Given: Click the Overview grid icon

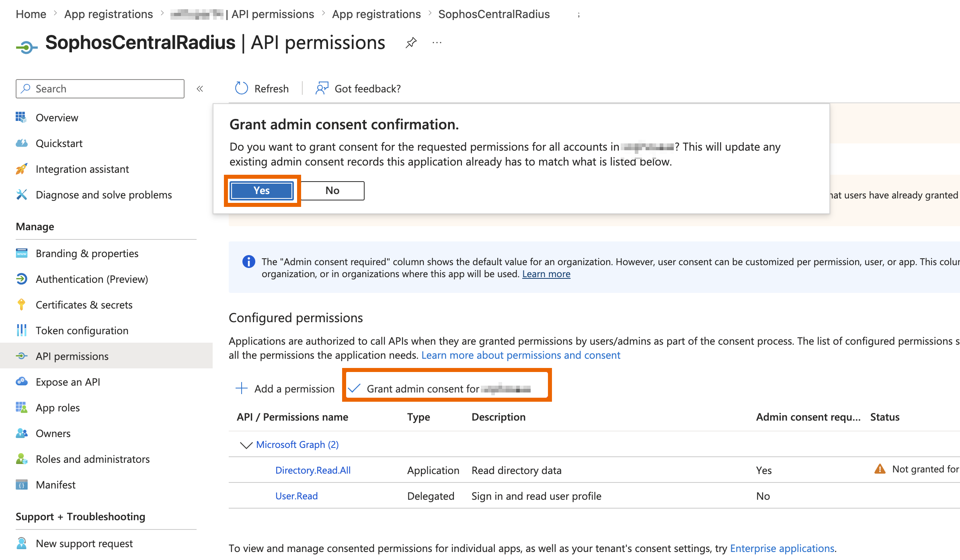Looking at the screenshot, I should [x=21, y=117].
